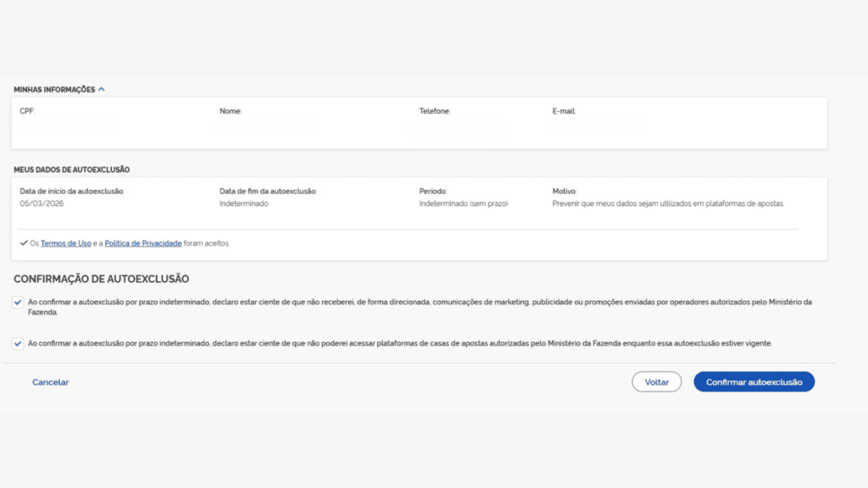Click the Período value Indeterminado (sem prazo)
868x488 pixels.
click(x=464, y=204)
